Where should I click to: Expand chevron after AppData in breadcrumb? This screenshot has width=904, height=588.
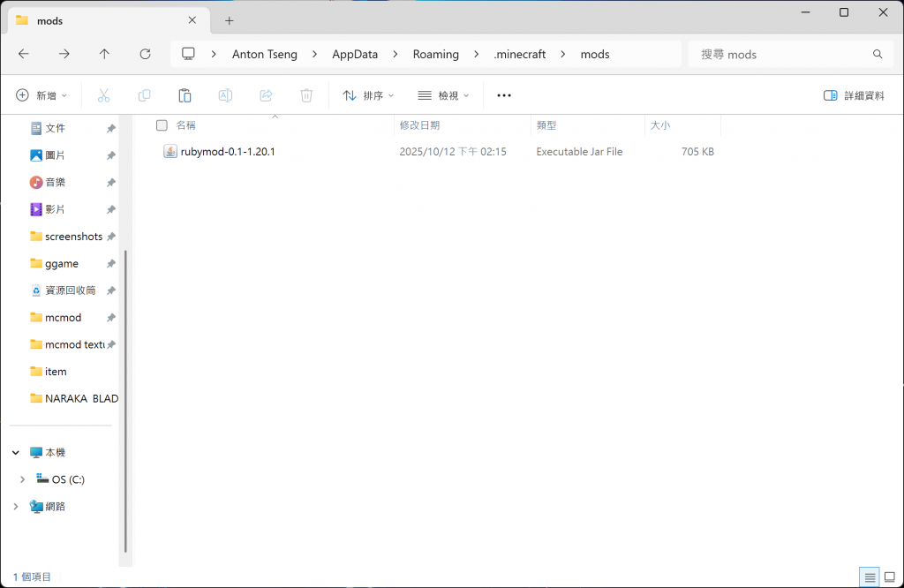[x=395, y=54]
